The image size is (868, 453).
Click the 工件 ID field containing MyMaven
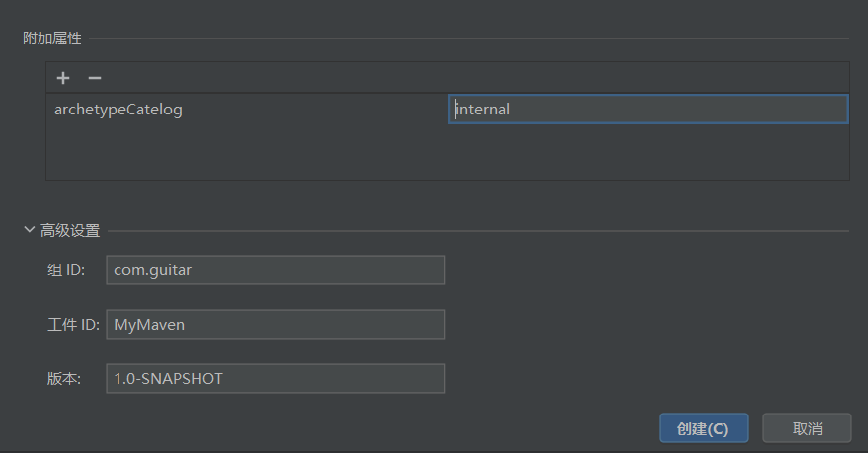[276, 324]
